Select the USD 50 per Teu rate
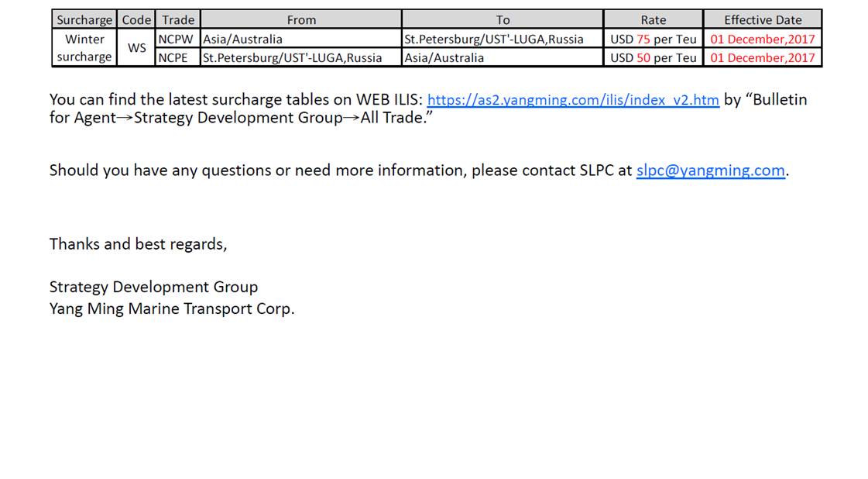 pos(654,57)
